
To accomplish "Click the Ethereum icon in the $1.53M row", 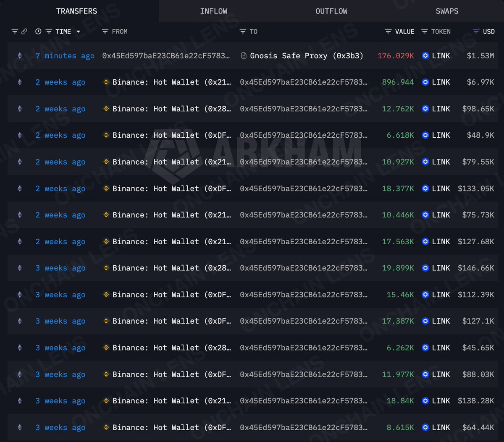I will 19,56.
